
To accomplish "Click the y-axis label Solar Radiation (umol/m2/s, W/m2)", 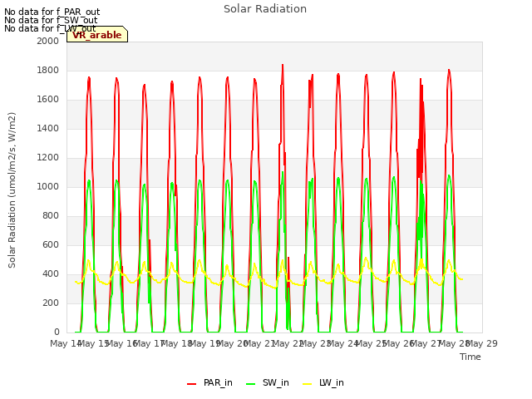I will pos(12,190).
